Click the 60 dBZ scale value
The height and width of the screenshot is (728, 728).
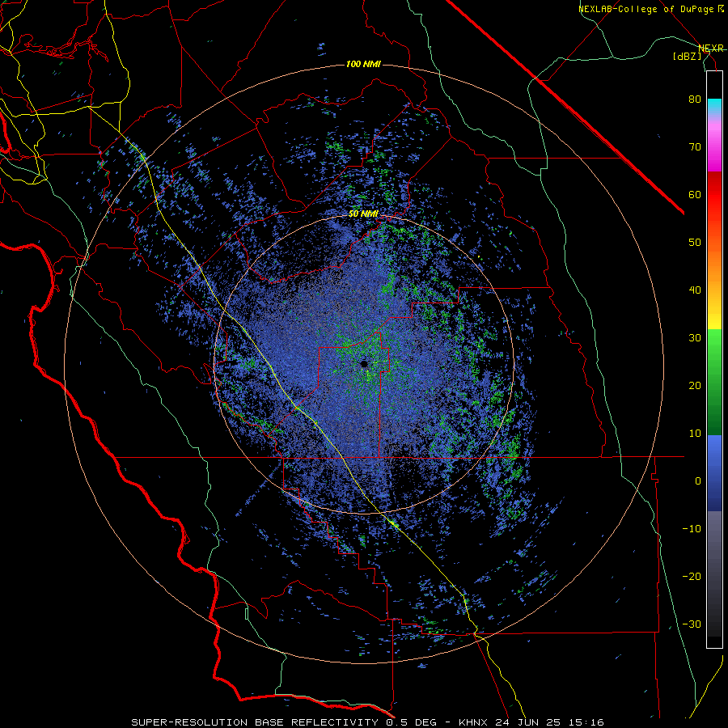(x=695, y=194)
